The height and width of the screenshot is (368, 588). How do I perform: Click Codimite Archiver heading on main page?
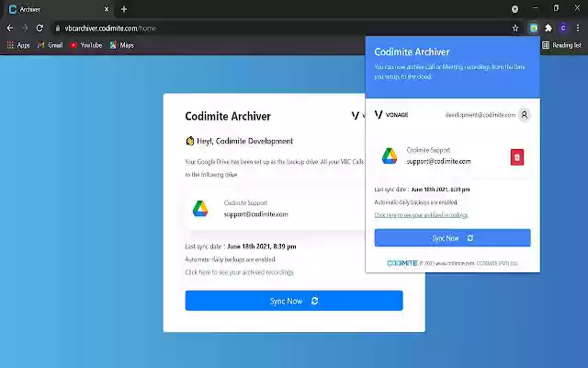[x=228, y=117]
